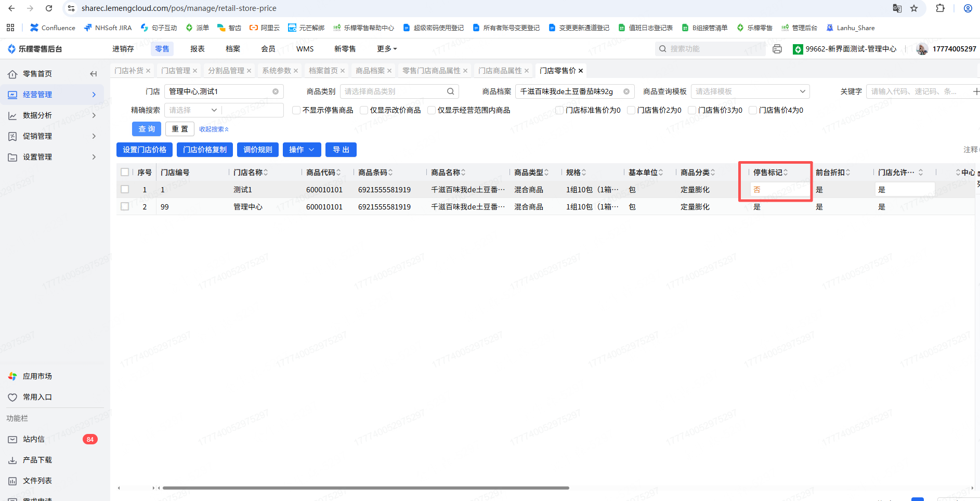
Task: Toggle the select-all checkbox in table header
Action: 125,172
